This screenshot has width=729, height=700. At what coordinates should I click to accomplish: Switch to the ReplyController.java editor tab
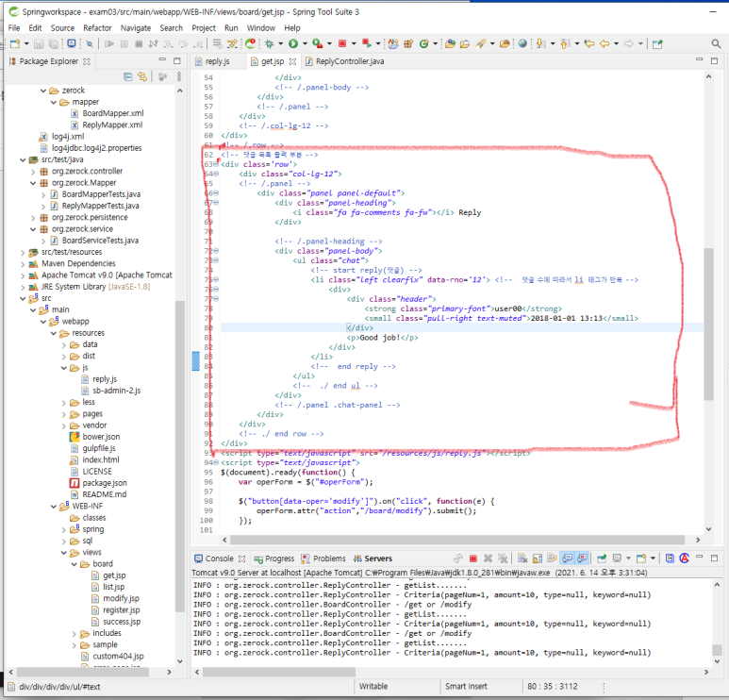(x=345, y=61)
